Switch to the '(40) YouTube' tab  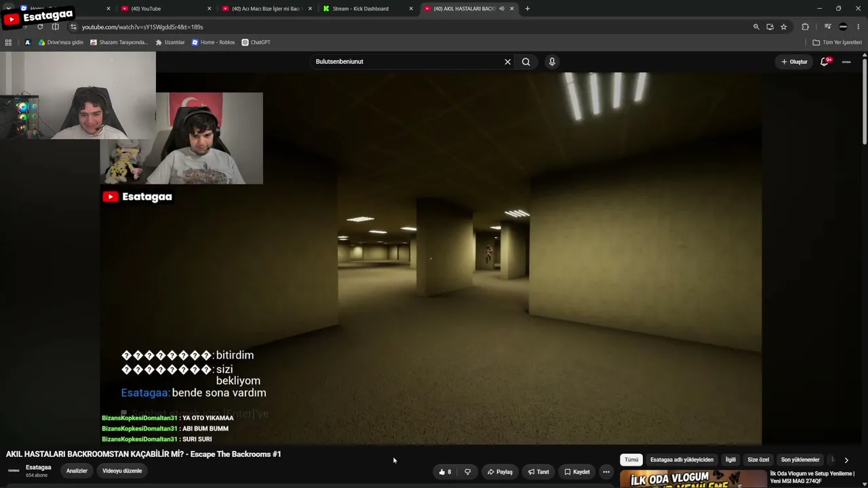tap(166, 9)
